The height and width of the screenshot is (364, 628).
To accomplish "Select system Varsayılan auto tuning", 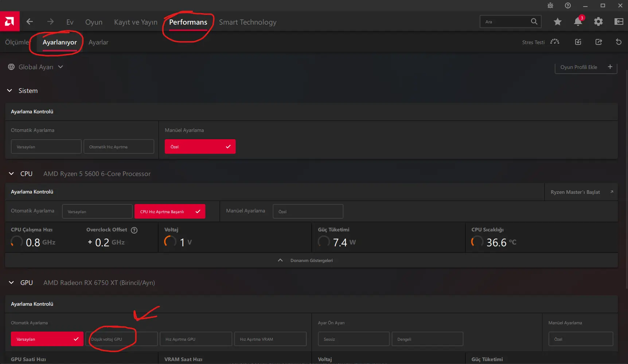I will (x=46, y=146).
